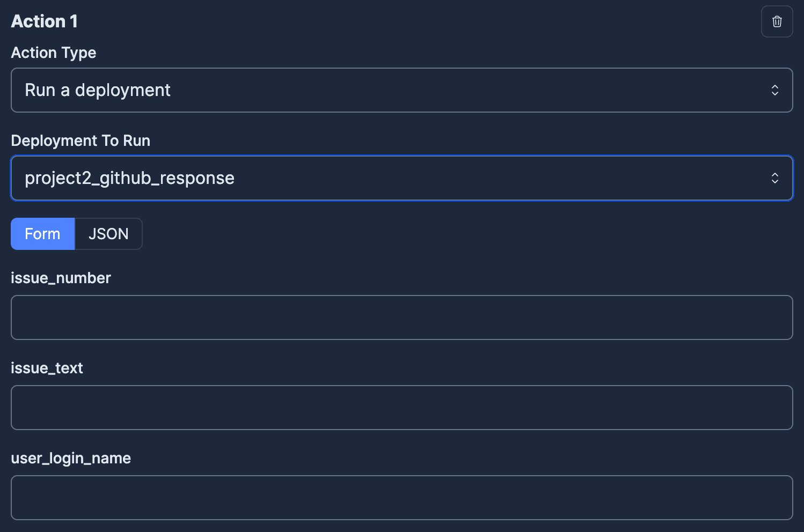The width and height of the screenshot is (804, 532).
Task: Click the right end of the issue_text field
Action: 773,408
